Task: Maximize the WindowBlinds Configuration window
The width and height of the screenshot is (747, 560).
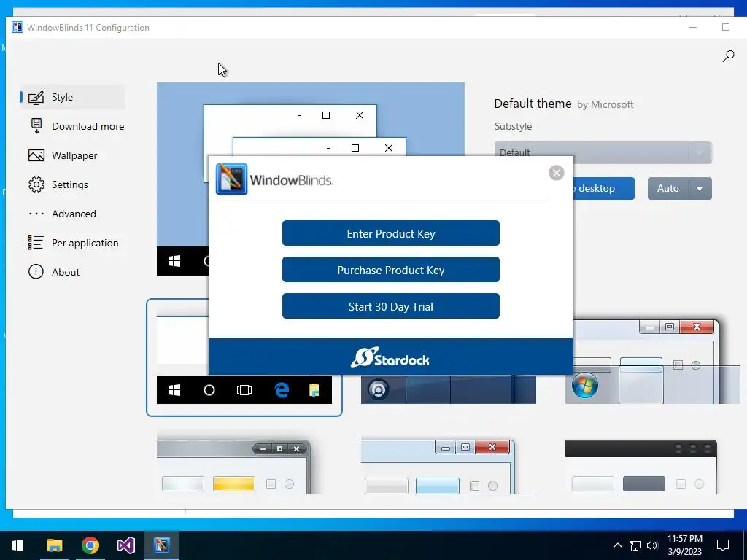Action: (726, 27)
